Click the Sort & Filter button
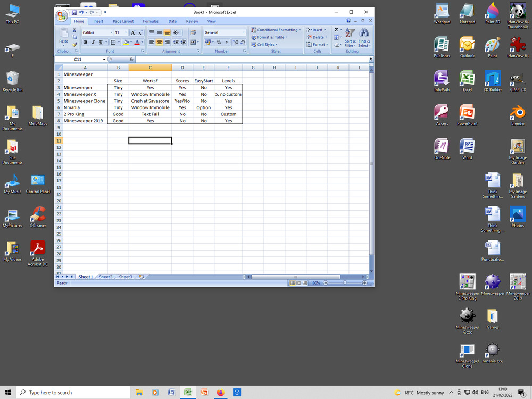Viewport: 532px width, 399px height. [350, 38]
